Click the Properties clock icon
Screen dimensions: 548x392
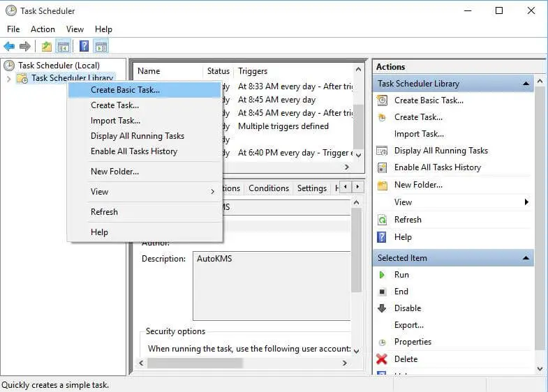tap(383, 342)
